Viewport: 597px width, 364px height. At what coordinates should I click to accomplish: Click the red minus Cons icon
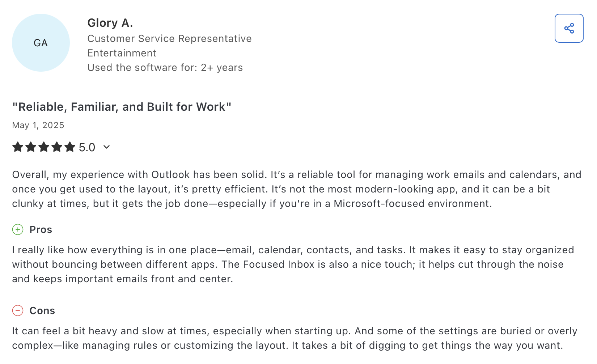pos(18,310)
